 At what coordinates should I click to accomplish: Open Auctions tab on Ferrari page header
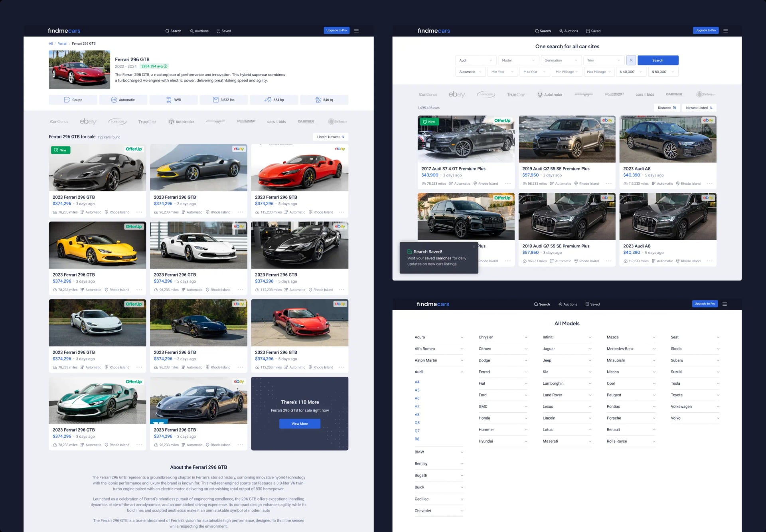[199, 31]
